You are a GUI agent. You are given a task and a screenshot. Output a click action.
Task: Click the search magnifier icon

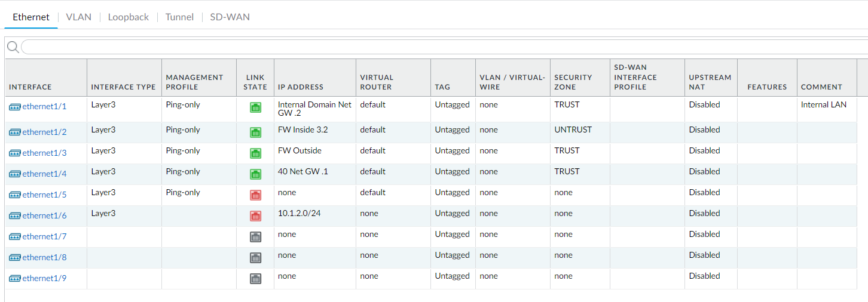click(x=13, y=47)
